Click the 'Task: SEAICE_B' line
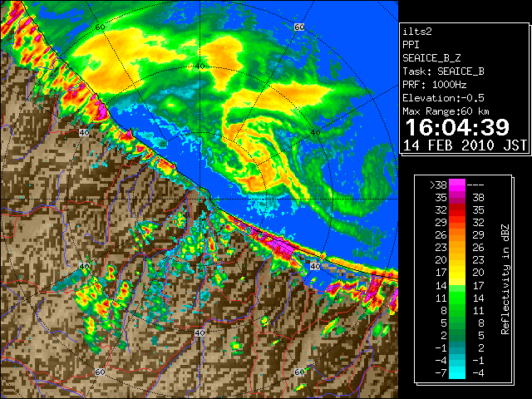532x399 pixels. click(443, 71)
